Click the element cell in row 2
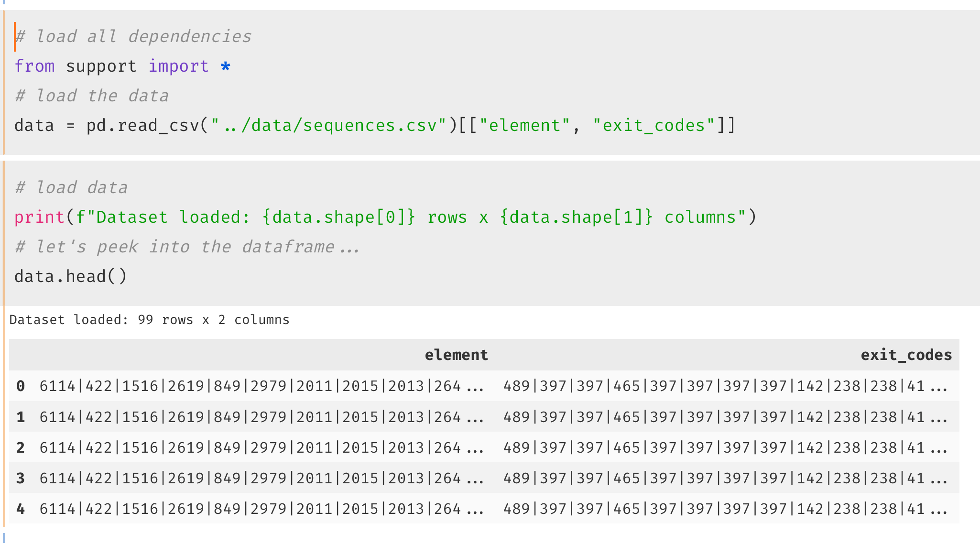 [261, 447]
